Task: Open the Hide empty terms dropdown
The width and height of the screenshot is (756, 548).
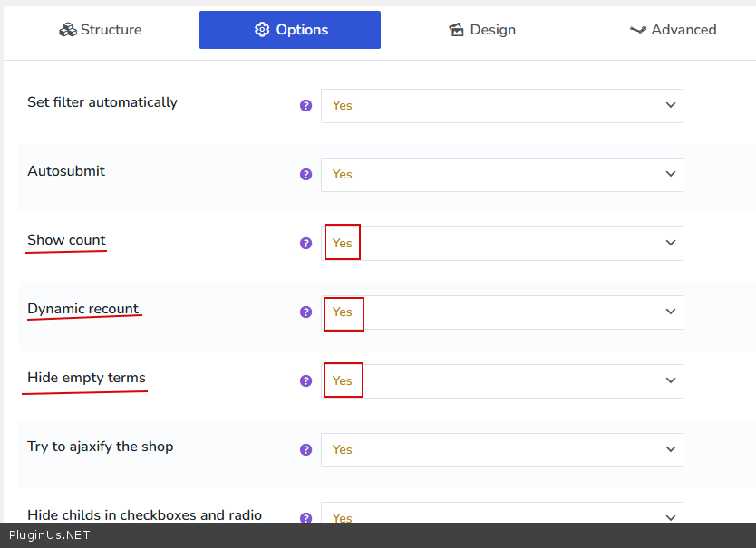Action: pos(501,380)
